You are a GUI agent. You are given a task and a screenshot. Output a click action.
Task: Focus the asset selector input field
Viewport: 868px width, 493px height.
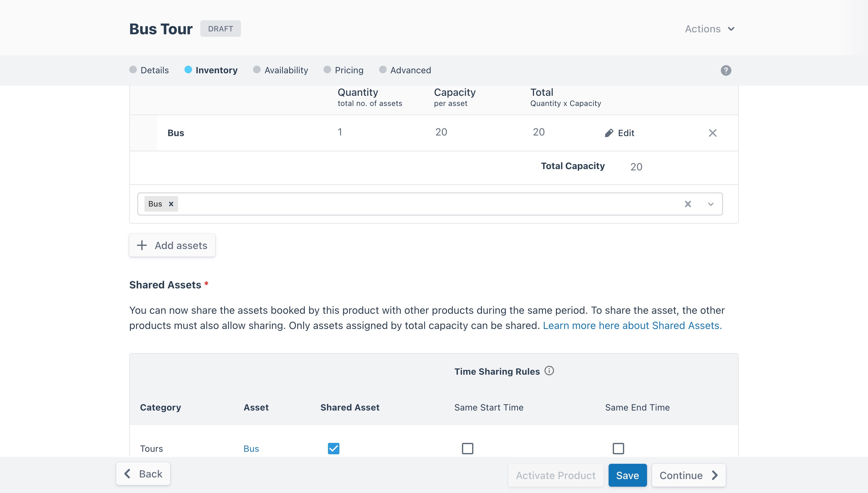[x=430, y=204]
